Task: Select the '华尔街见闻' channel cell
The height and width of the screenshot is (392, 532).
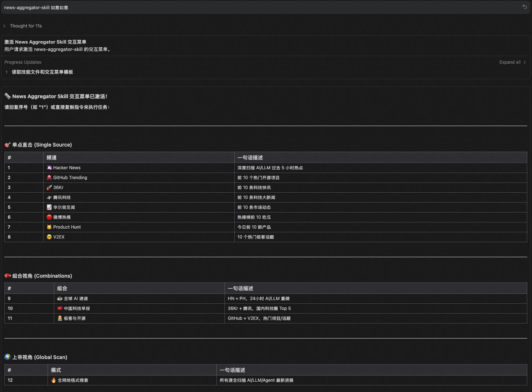Action: click(x=139, y=207)
